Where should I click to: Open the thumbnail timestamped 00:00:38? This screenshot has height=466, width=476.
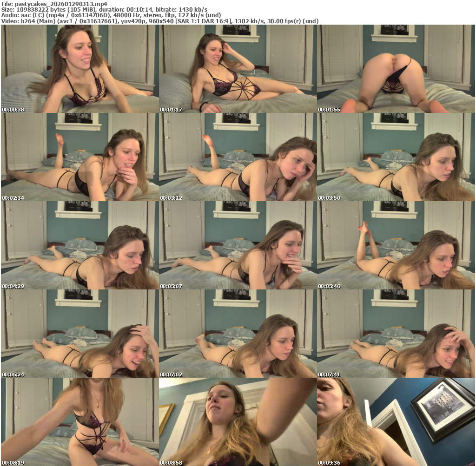(x=79, y=69)
